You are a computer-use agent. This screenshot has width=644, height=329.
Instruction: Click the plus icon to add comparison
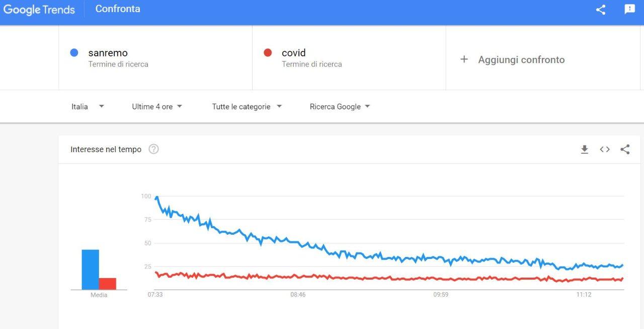coord(464,59)
